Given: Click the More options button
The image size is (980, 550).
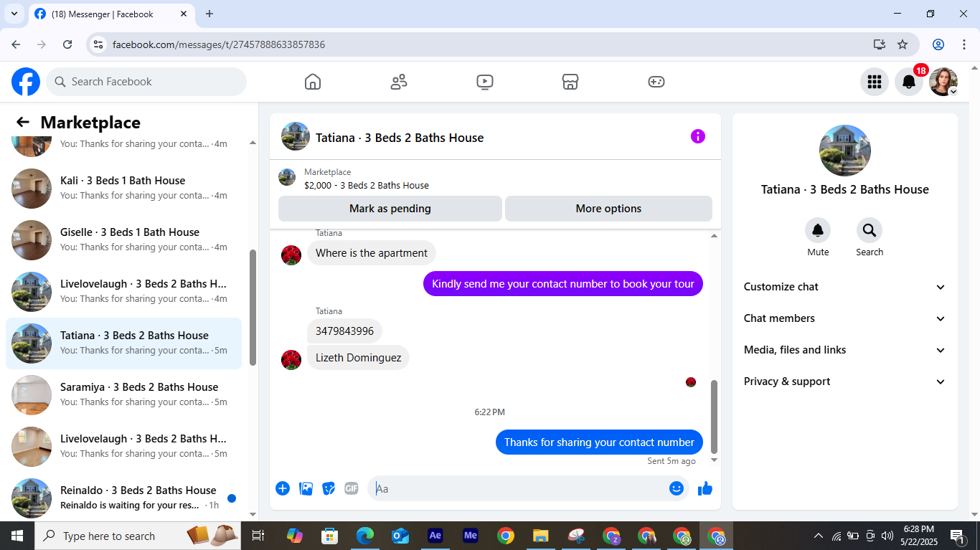Looking at the screenshot, I should coord(608,209).
